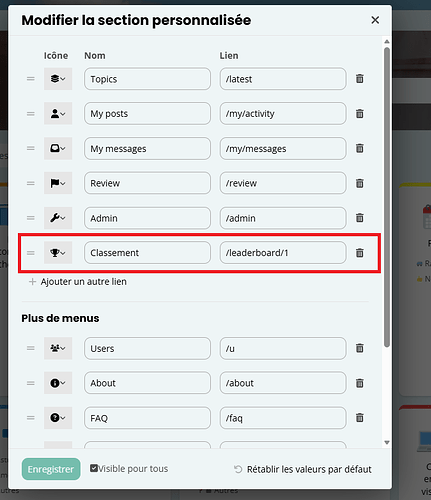This screenshot has width=431, height=500.
Task: Open icon picker for FAQ question icon
Action: 58,418
